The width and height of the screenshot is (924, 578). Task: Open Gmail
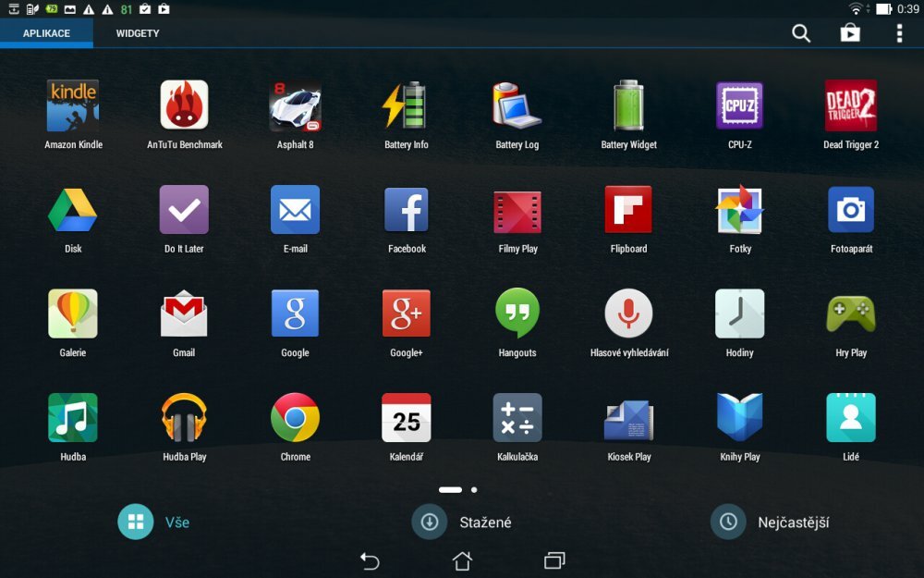(184, 313)
